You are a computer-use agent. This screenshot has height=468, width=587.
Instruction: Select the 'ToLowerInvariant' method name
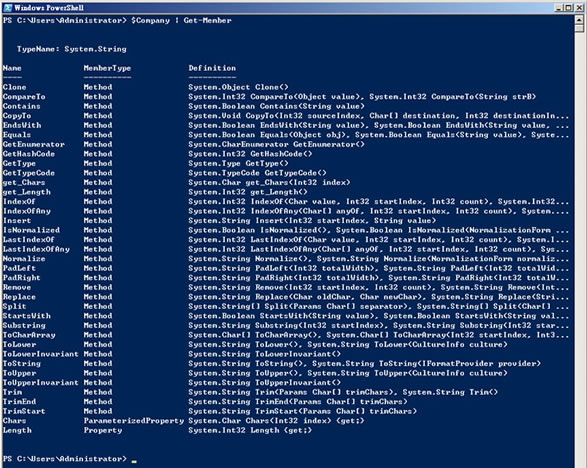tap(41, 354)
